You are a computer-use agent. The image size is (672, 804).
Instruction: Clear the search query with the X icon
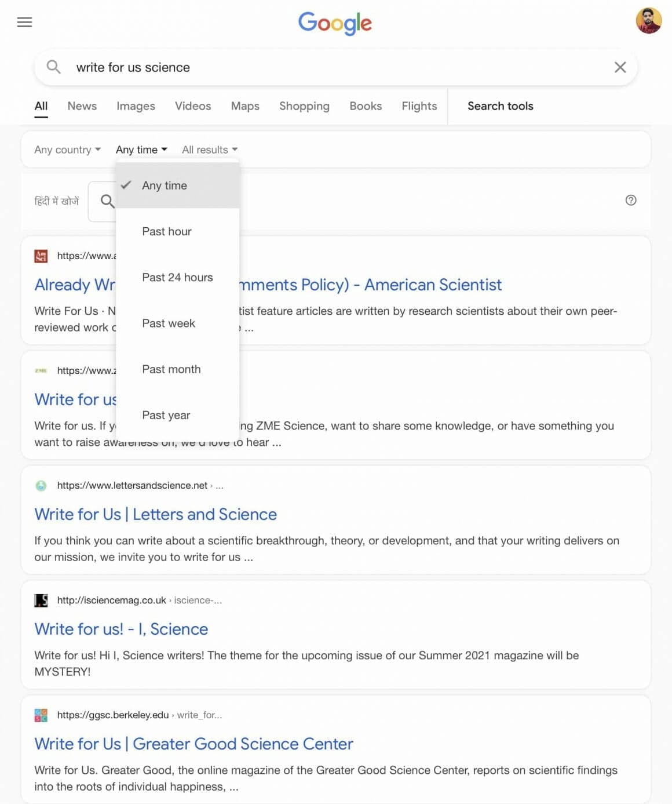click(x=620, y=67)
